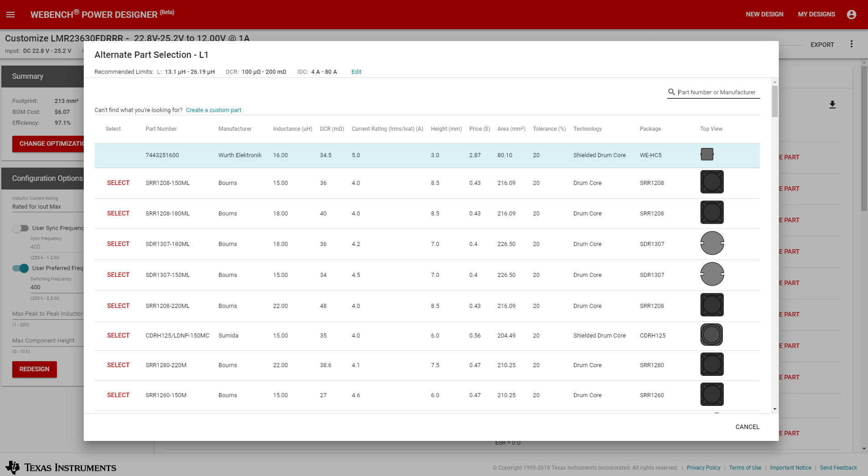Open the three-dot more options menu
Image resolution: width=868 pixels, height=476 pixels.
(852, 44)
